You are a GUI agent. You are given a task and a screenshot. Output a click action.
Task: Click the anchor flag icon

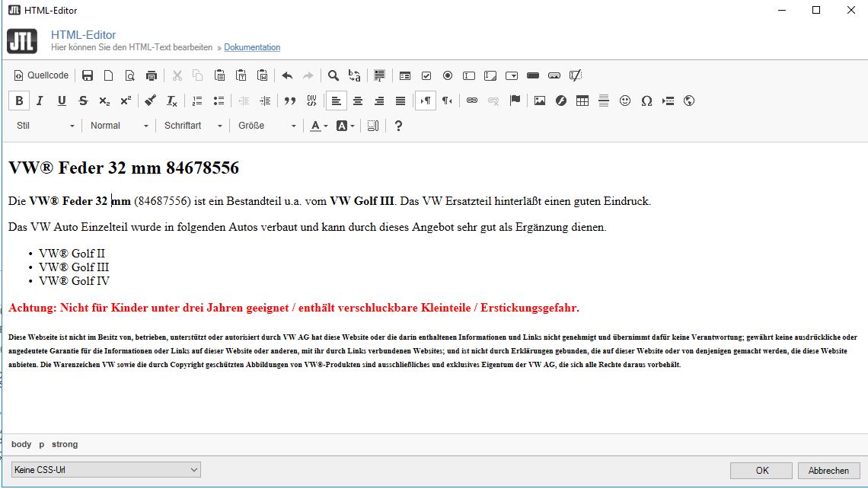[515, 101]
